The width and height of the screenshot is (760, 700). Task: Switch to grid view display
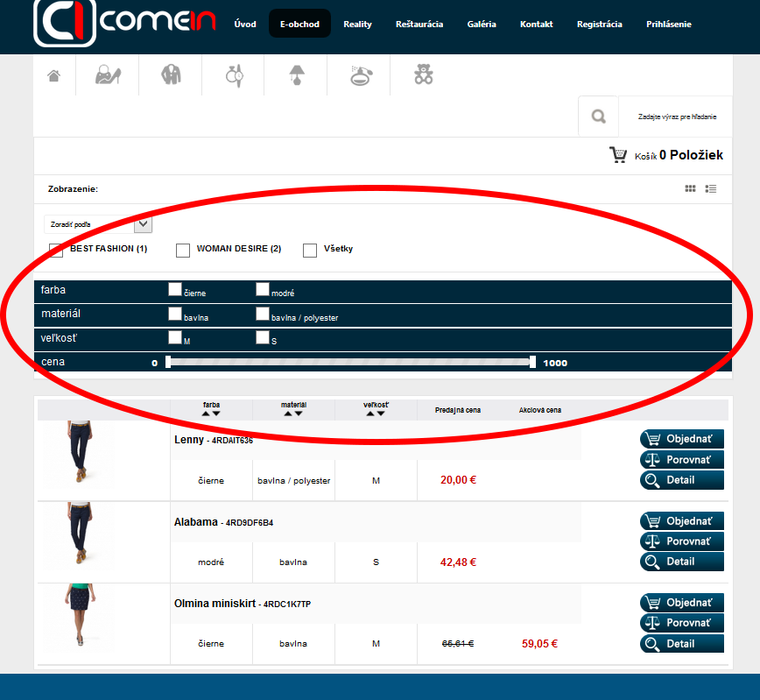click(690, 188)
